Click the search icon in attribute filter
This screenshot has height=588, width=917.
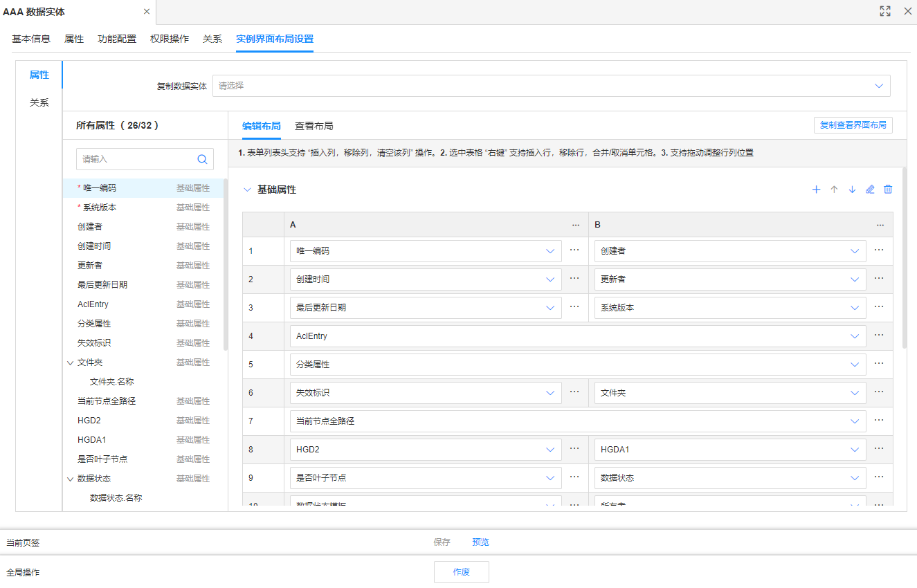202,159
